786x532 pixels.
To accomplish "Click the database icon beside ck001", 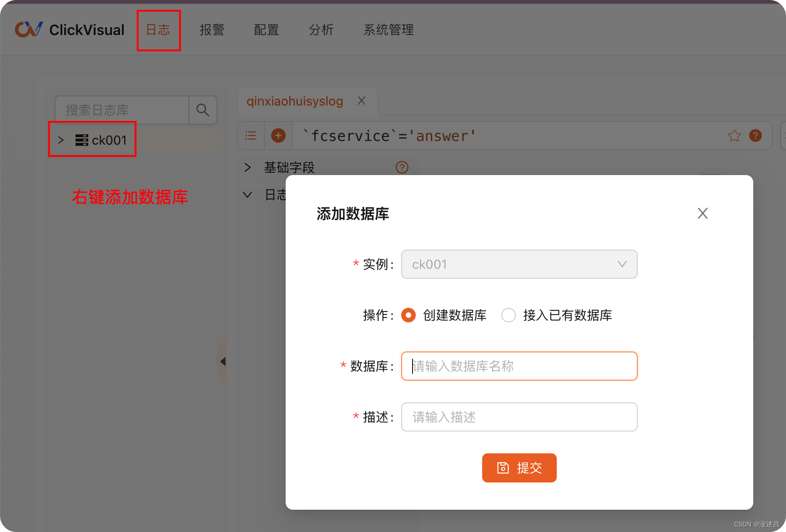I will [x=81, y=140].
